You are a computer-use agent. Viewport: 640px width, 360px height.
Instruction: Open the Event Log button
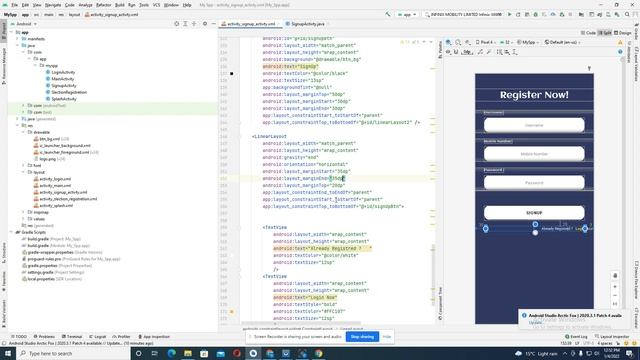point(576,336)
